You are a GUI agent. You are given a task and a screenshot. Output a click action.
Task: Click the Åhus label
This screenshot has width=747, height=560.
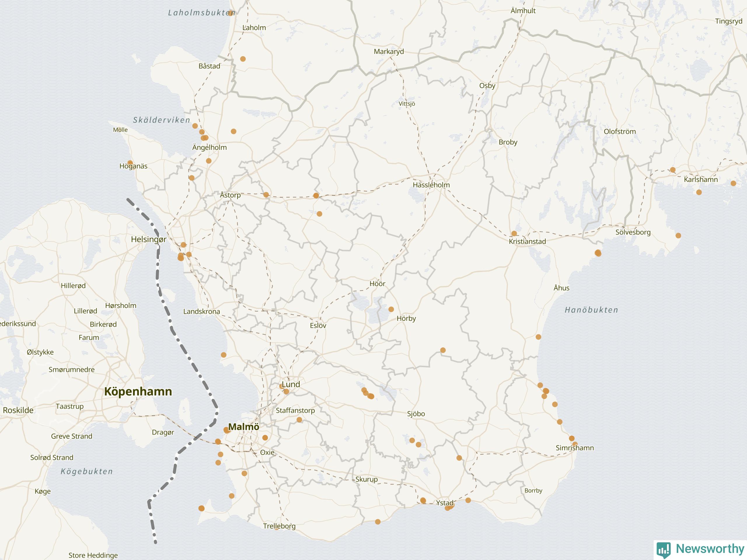point(562,288)
